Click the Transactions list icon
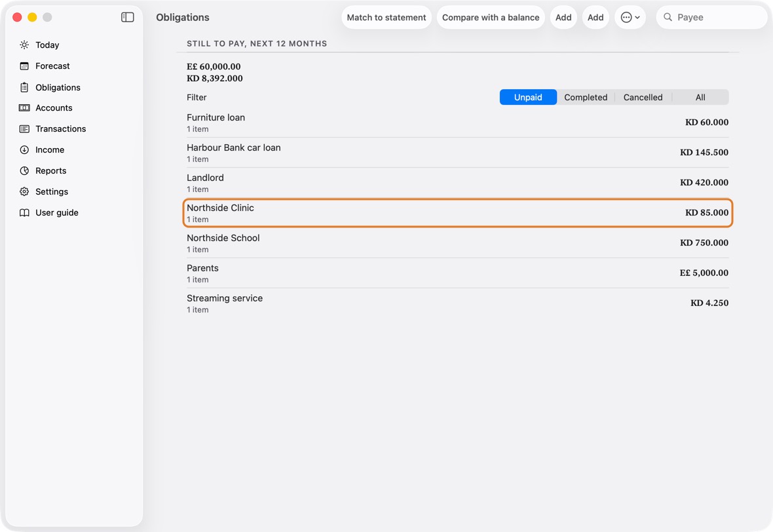773x532 pixels. click(x=24, y=128)
